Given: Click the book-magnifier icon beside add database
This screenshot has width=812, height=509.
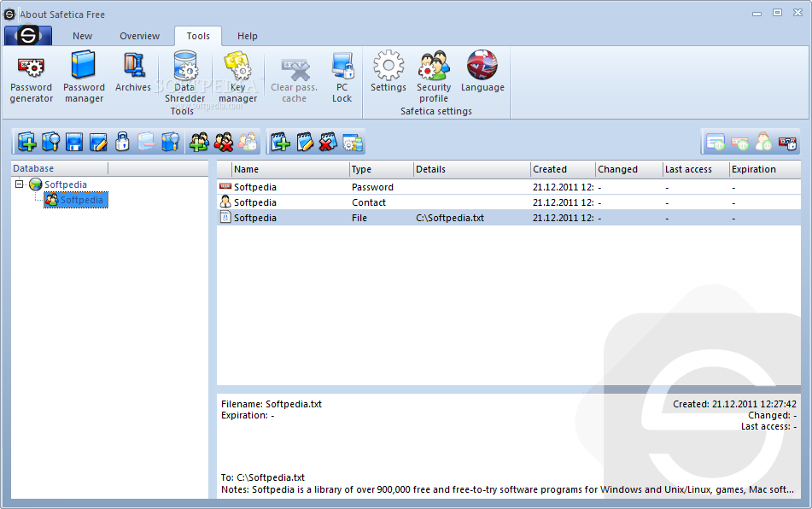Looking at the screenshot, I should pyautogui.click(x=50, y=142).
